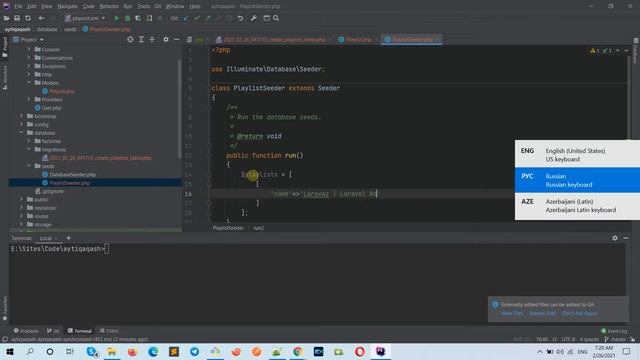Click the seeds breadcrumb in navigation bar
The height and width of the screenshot is (360, 640).
click(x=70, y=29)
